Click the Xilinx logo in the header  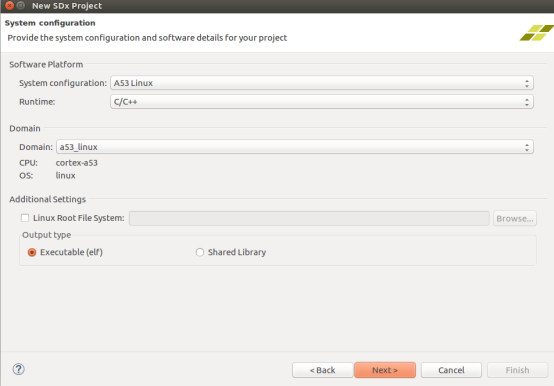(536, 33)
